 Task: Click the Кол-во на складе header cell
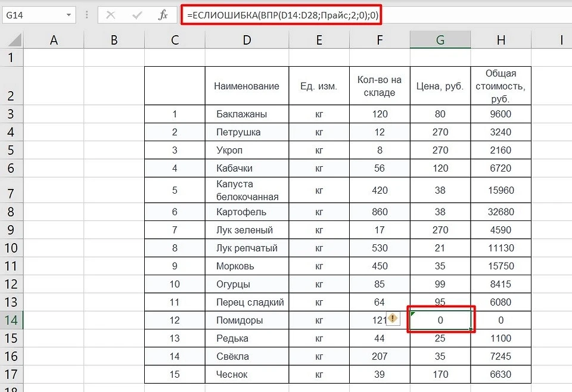[380, 85]
